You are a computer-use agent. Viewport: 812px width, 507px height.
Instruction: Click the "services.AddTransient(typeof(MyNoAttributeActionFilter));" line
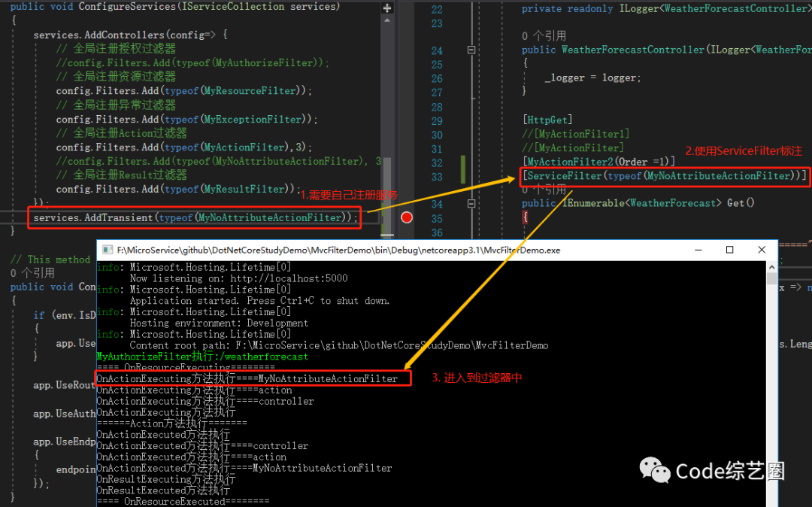click(195, 217)
